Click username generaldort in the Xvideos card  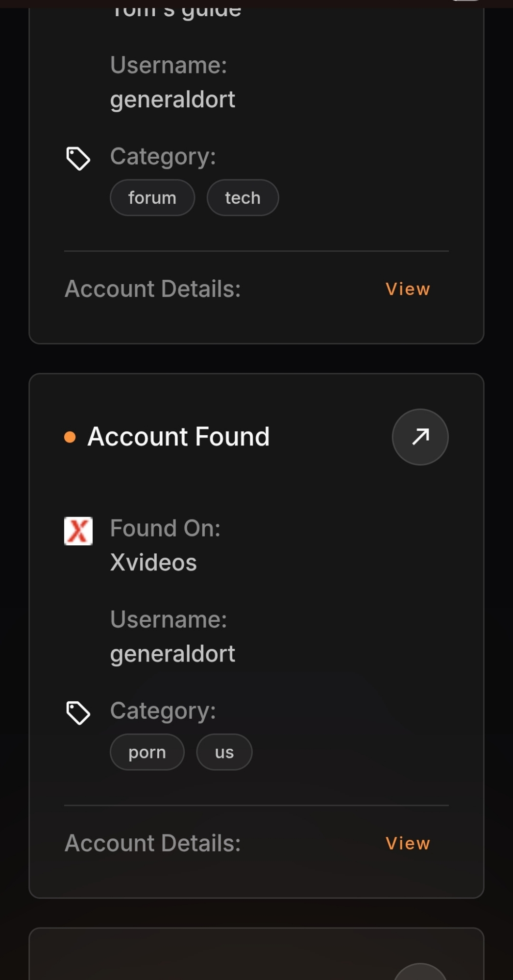[172, 654]
